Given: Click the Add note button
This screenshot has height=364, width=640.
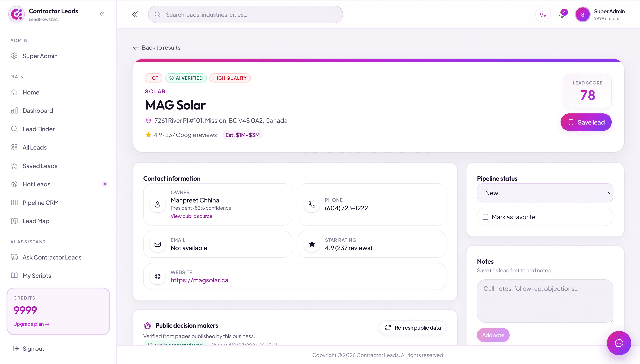Looking at the screenshot, I should pos(493,335).
